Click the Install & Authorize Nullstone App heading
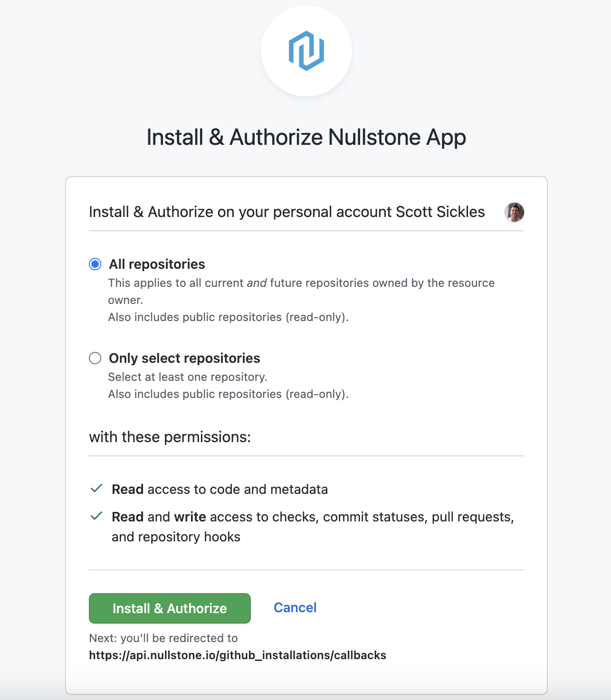611x700 pixels. click(305, 137)
